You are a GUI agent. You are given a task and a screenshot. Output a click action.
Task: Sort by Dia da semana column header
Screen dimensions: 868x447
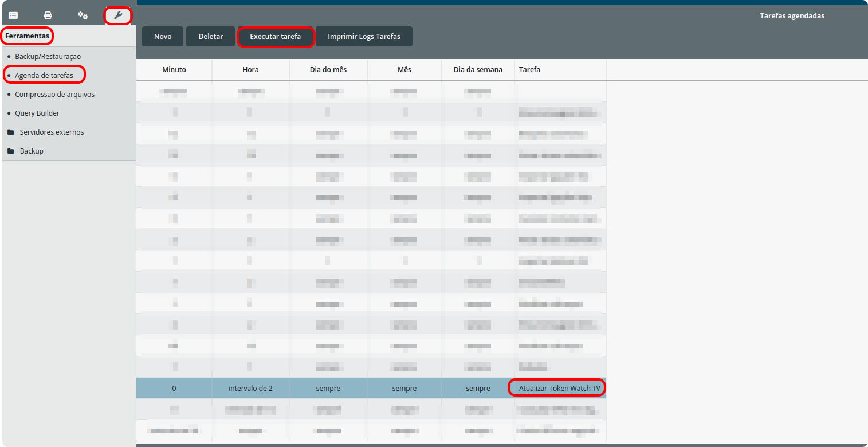pos(478,70)
